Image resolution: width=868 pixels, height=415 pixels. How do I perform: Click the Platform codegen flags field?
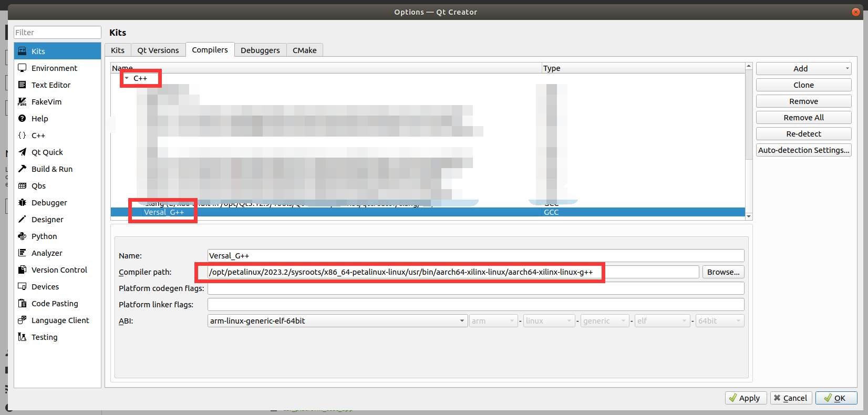coord(476,288)
